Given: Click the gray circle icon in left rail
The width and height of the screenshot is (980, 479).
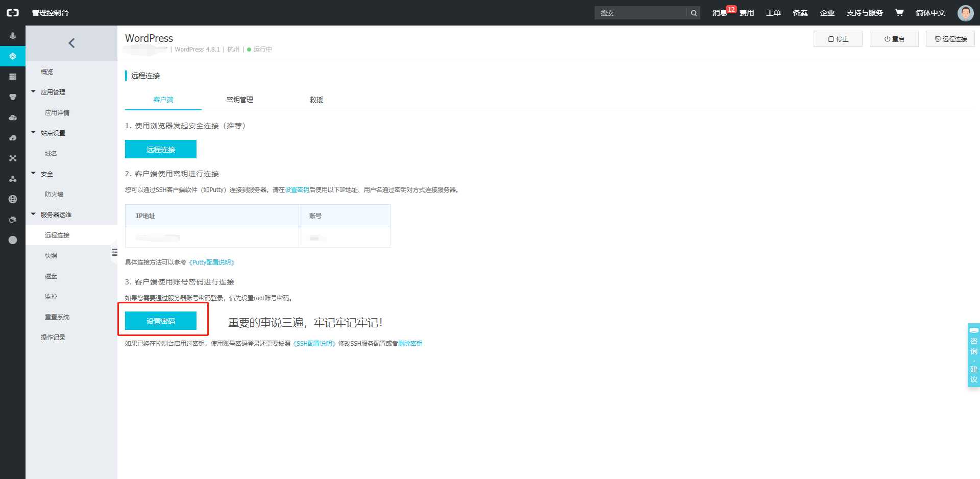Looking at the screenshot, I should [x=13, y=240].
